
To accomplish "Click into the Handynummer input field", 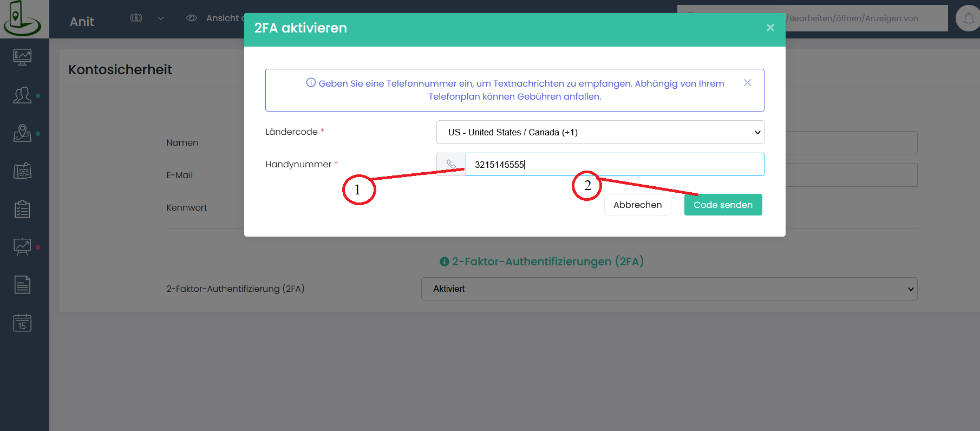I will coord(615,165).
